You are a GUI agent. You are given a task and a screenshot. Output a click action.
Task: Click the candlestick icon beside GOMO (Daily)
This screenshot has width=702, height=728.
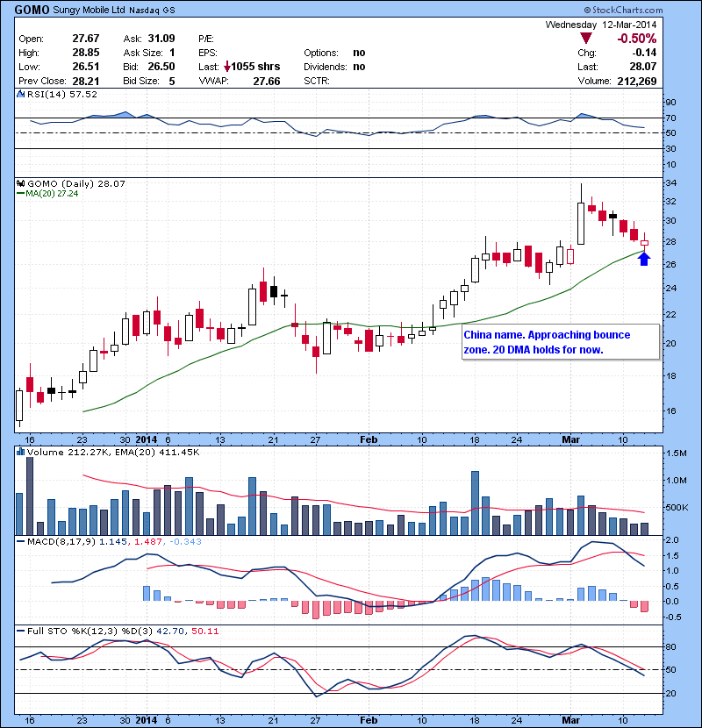[x=20, y=183]
